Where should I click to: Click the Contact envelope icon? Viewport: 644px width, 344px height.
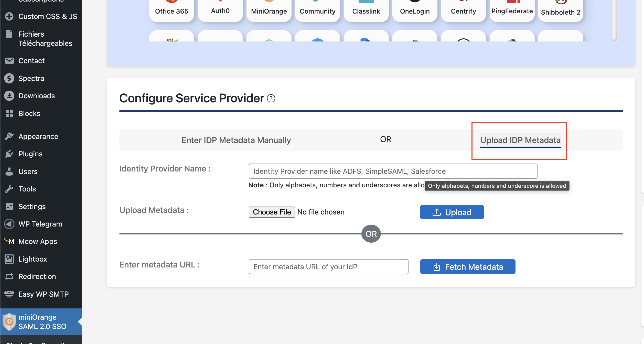[x=9, y=61]
